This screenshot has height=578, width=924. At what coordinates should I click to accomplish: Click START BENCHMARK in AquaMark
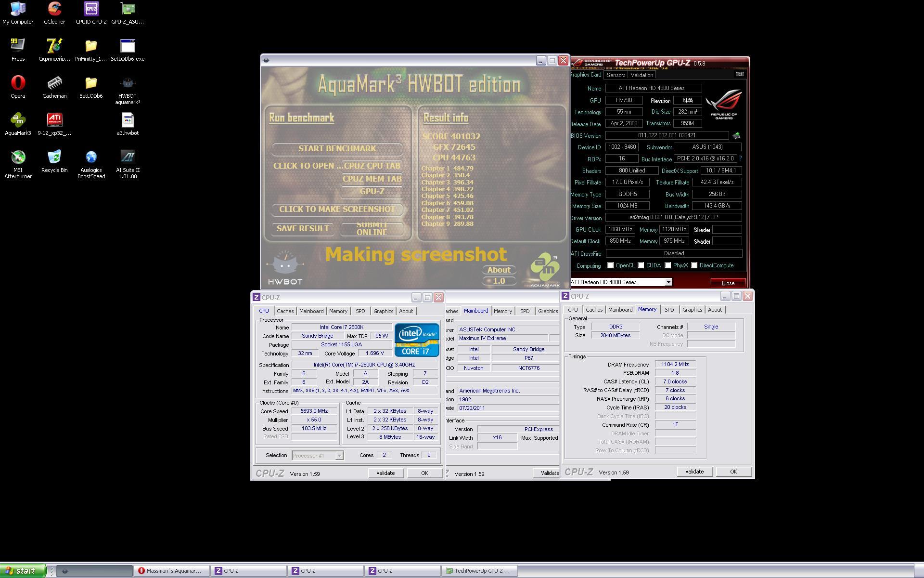[337, 148]
